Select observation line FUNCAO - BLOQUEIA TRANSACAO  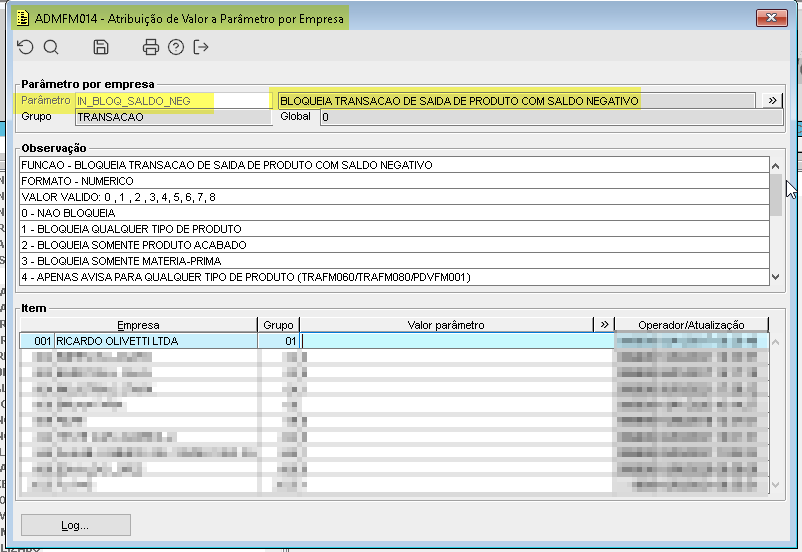click(394, 165)
